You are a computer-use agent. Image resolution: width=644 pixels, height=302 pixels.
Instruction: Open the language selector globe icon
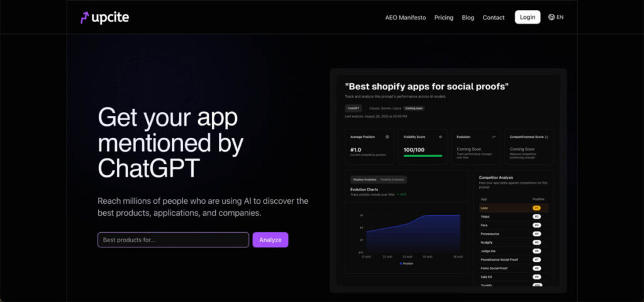point(552,17)
